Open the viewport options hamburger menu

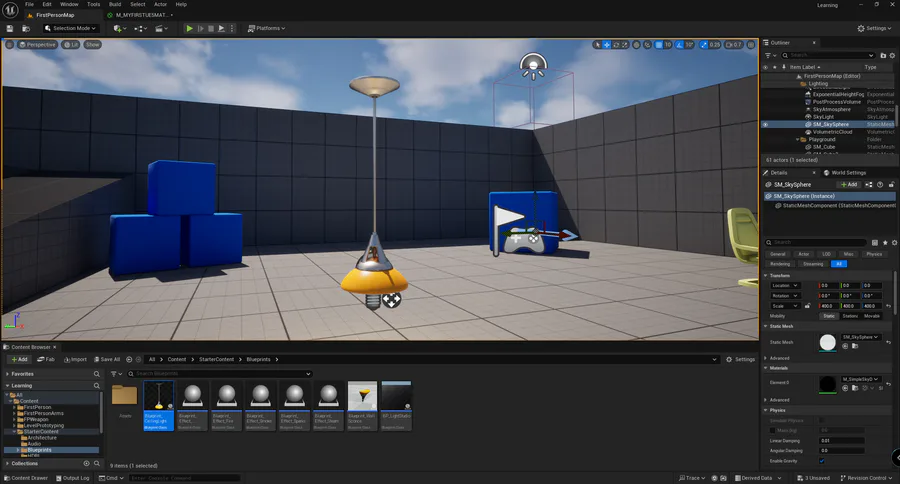(x=9, y=45)
